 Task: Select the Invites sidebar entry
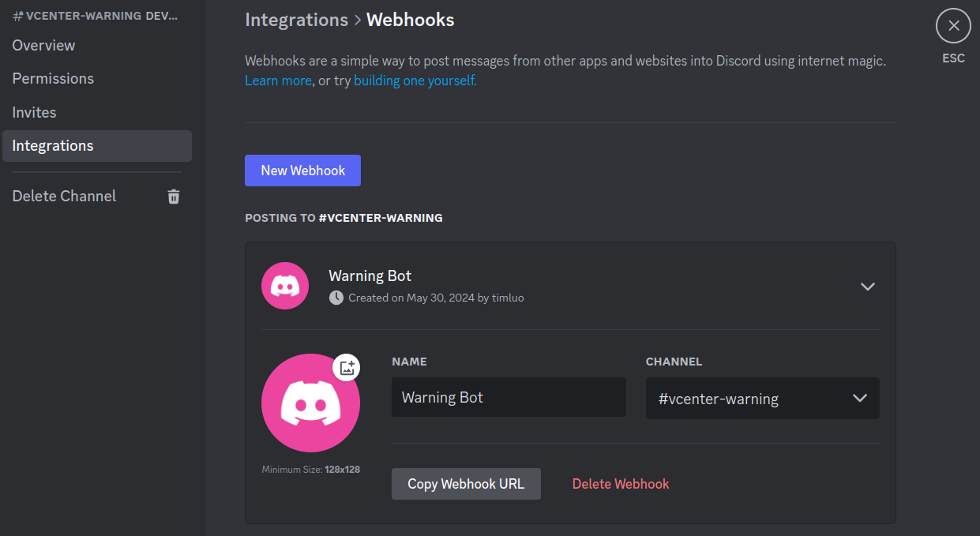pos(34,112)
